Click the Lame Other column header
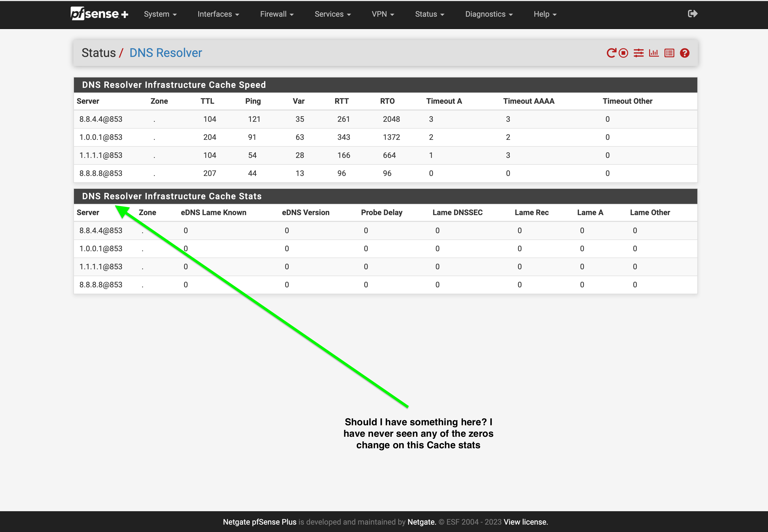768x532 pixels. coord(650,212)
